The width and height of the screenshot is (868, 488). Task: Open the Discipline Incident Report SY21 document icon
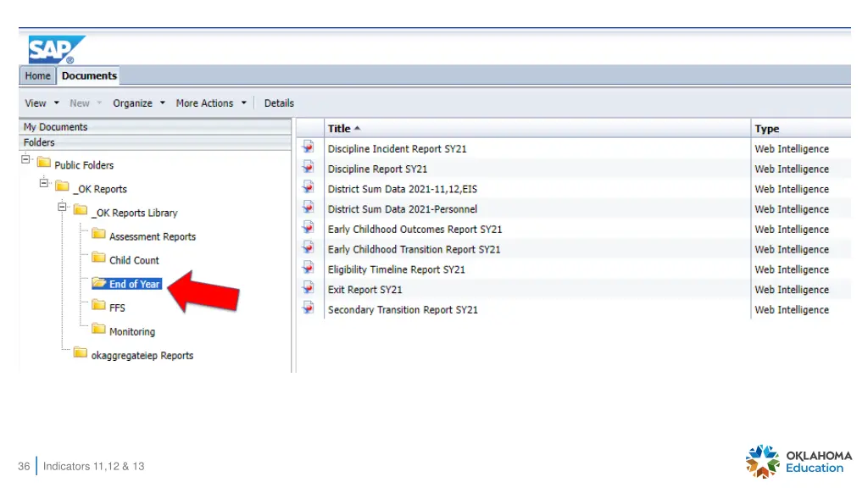(x=309, y=147)
